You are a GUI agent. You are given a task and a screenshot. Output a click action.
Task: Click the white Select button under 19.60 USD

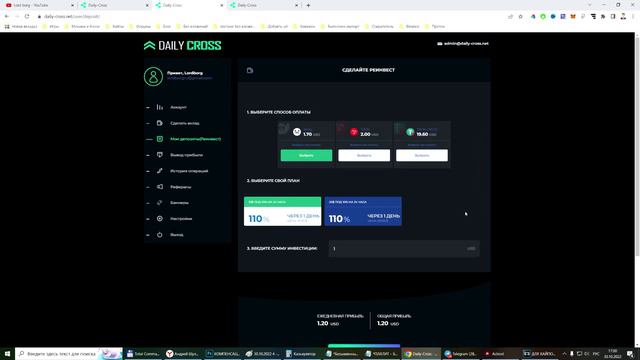click(x=422, y=155)
